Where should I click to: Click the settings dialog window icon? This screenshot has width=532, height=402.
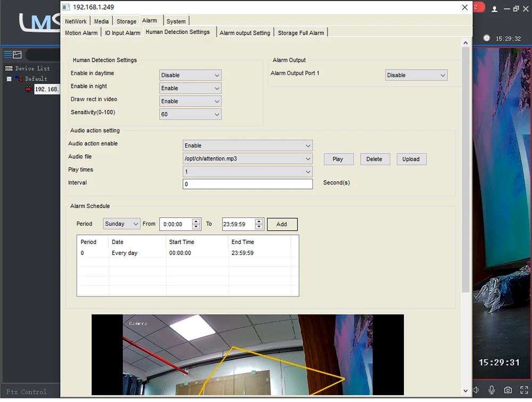66,7
